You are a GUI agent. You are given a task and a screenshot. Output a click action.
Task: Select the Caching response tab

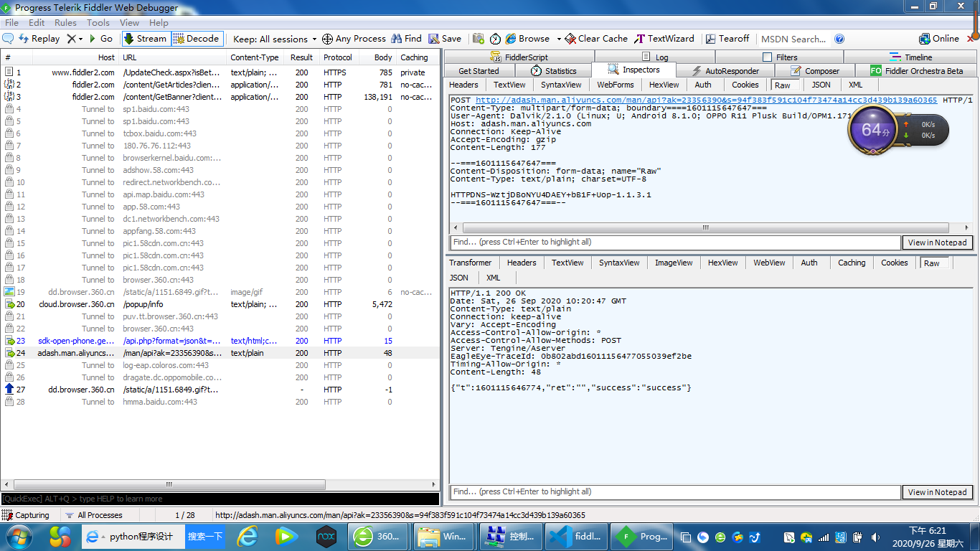852,263
